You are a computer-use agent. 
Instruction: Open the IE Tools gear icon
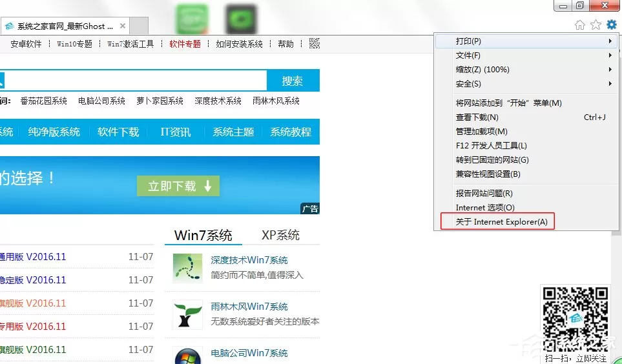(611, 25)
